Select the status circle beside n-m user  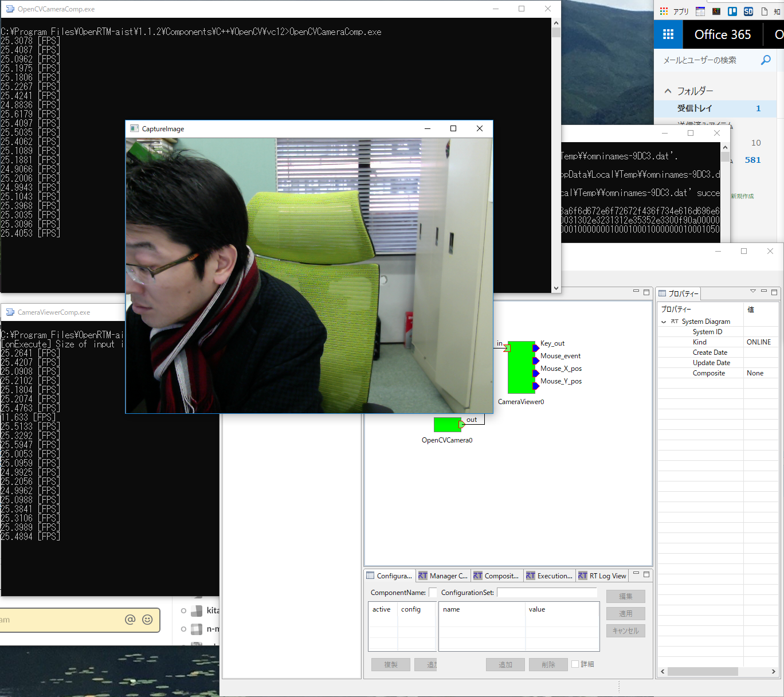click(183, 629)
